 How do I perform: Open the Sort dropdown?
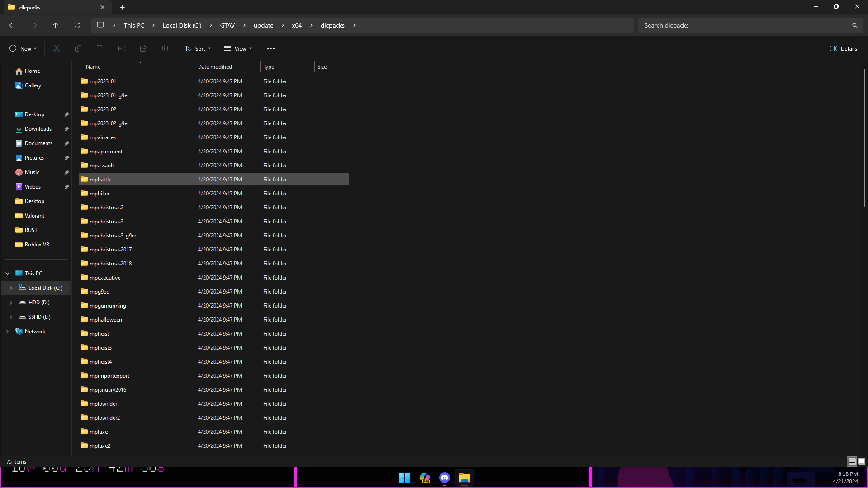[x=198, y=48]
